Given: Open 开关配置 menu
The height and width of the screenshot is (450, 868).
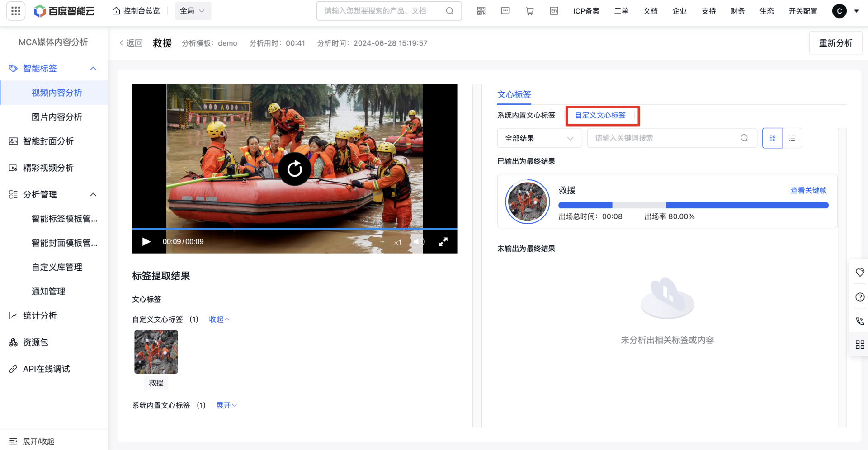Looking at the screenshot, I should tap(803, 11).
